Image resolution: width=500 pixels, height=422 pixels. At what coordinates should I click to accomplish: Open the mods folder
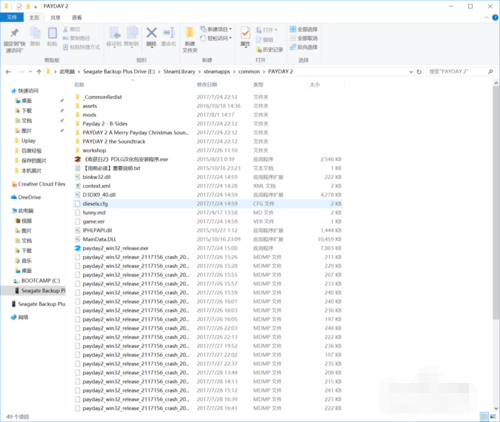[89, 115]
